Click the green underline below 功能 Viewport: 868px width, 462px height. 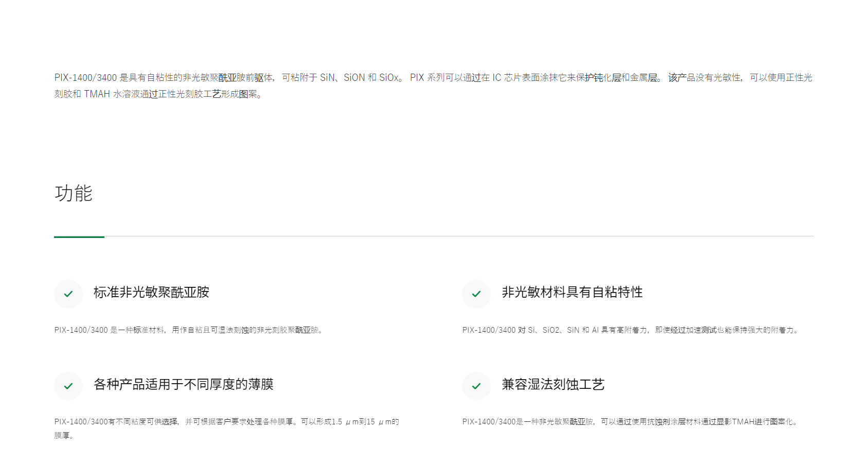pyautogui.click(x=79, y=237)
